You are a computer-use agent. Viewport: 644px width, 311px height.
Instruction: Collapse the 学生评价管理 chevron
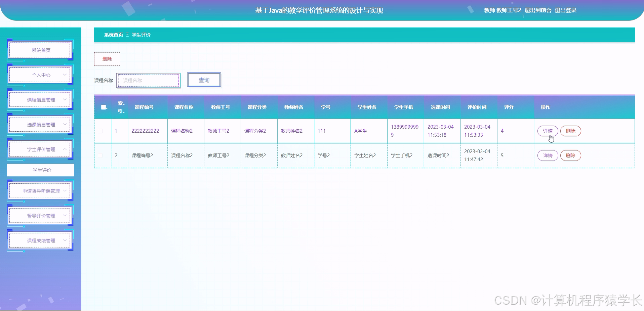pos(65,149)
